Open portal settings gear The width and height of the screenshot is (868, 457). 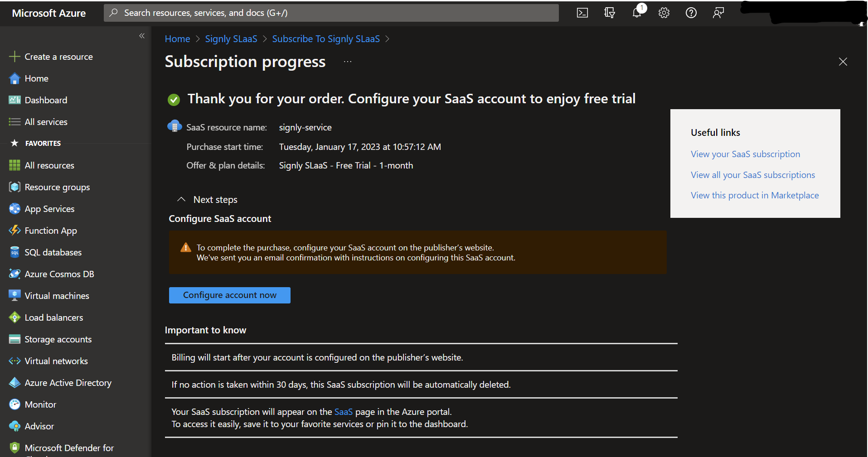[x=664, y=13]
